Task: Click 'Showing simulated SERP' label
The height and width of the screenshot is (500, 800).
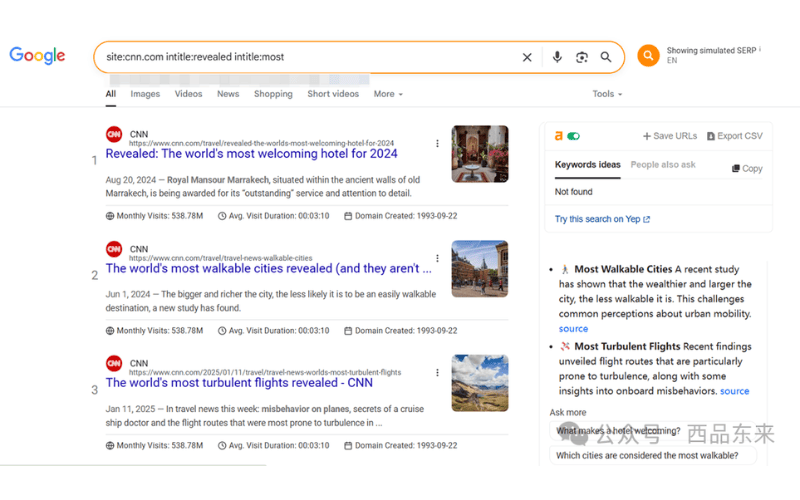Action: [x=711, y=51]
